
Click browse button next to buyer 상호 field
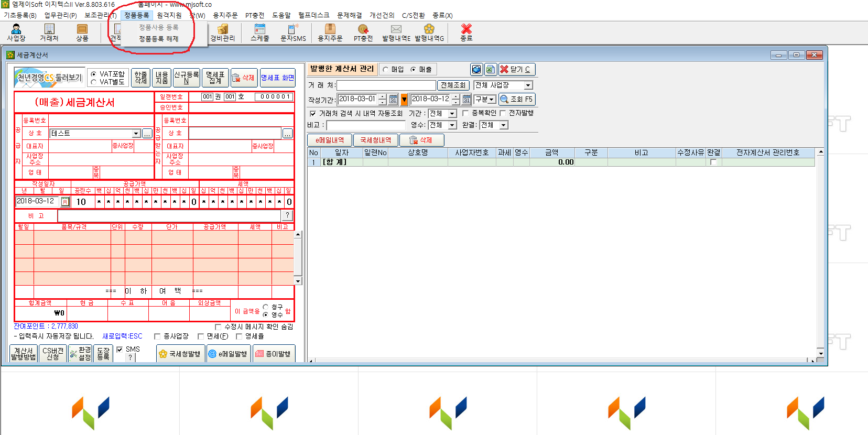[287, 134]
